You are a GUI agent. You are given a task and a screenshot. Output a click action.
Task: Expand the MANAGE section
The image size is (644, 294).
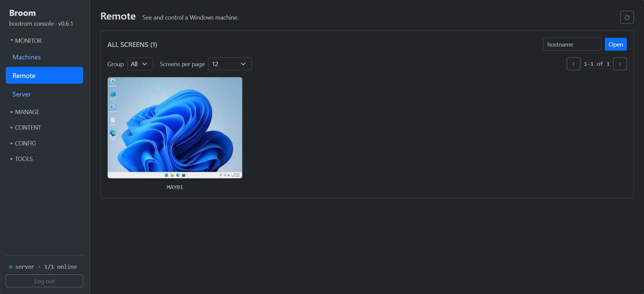25,112
